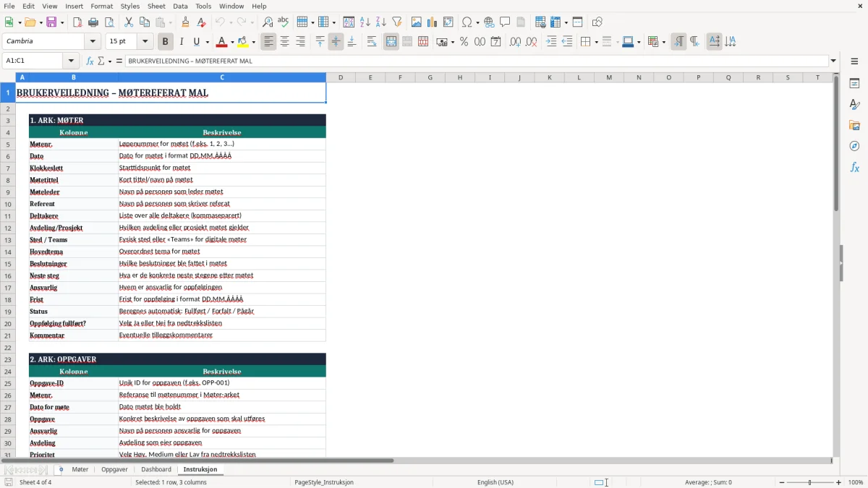
Task: Open borders dropdown arrow
Action: pyautogui.click(x=595, y=42)
